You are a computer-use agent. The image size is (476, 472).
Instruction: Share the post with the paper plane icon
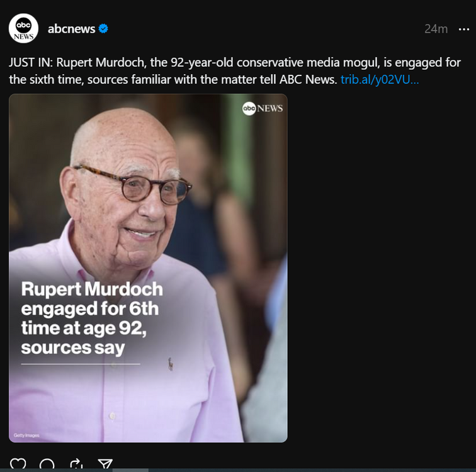click(x=105, y=465)
